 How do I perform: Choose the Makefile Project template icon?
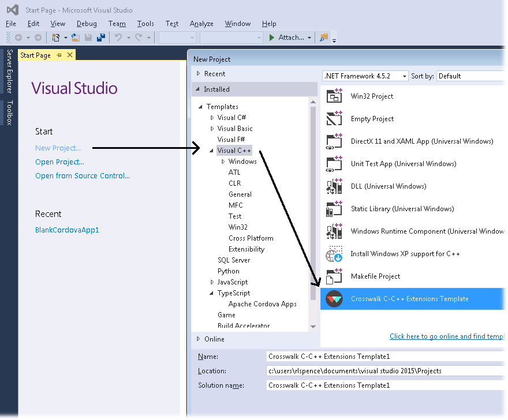coord(334,276)
